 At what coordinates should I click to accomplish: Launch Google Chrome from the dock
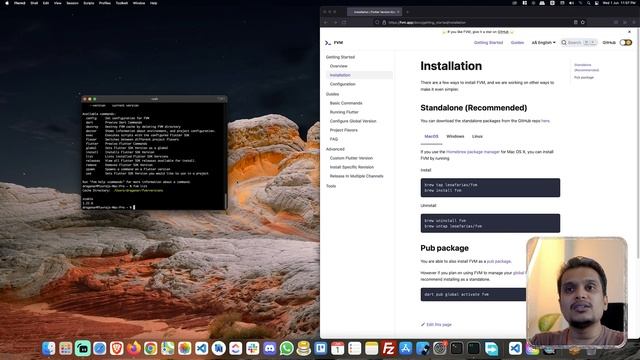click(x=151, y=348)
